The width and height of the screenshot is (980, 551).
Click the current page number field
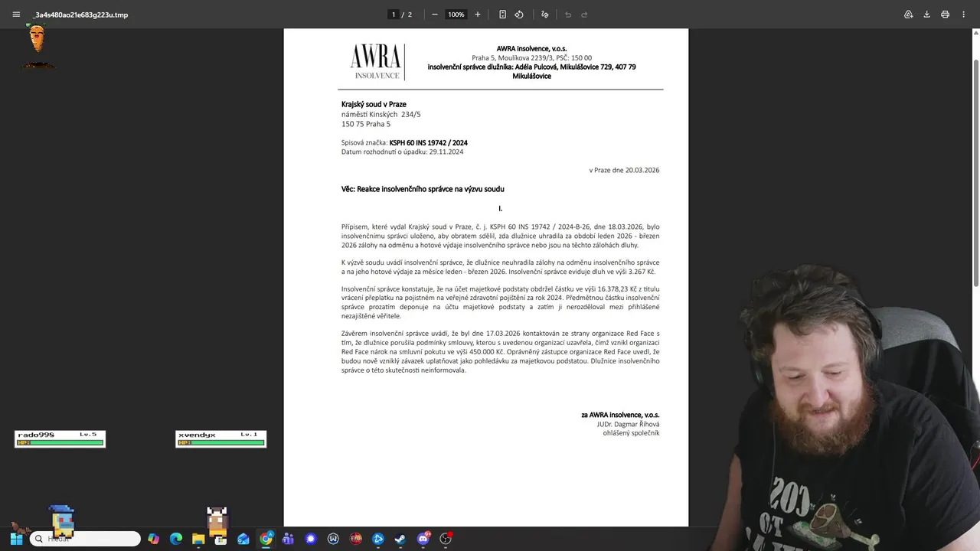pyautogui.click(x=394, y=15)
